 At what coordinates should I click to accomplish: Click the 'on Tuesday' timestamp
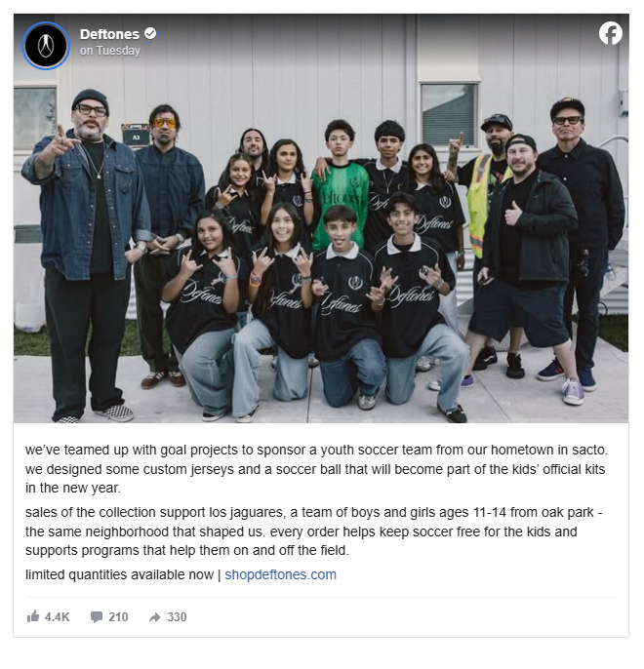110,51
